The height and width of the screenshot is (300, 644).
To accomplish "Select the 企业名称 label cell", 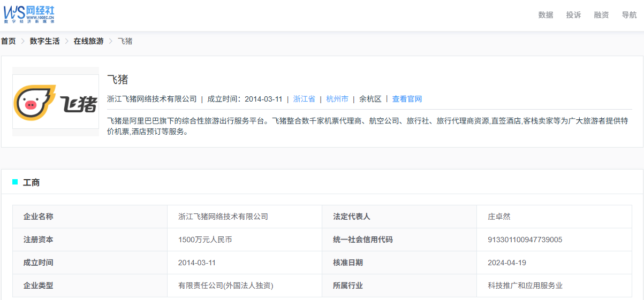I will pos(90,217).
